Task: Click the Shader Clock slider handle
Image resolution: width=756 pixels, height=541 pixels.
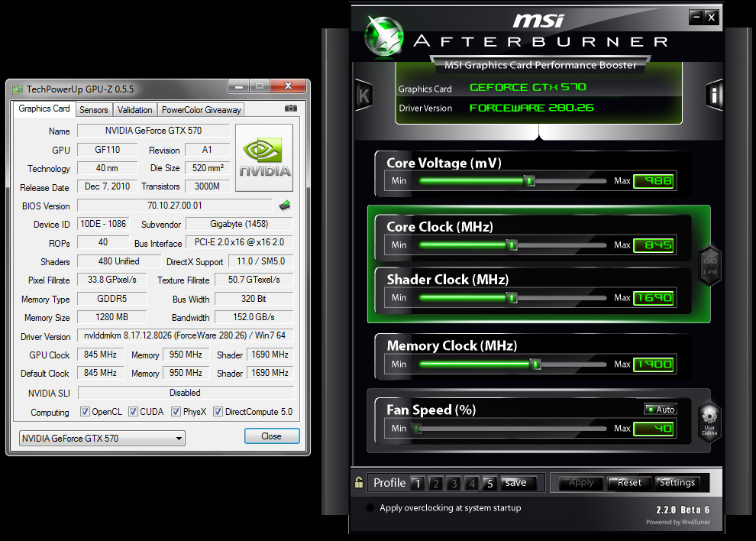Action: click(512, 298)
